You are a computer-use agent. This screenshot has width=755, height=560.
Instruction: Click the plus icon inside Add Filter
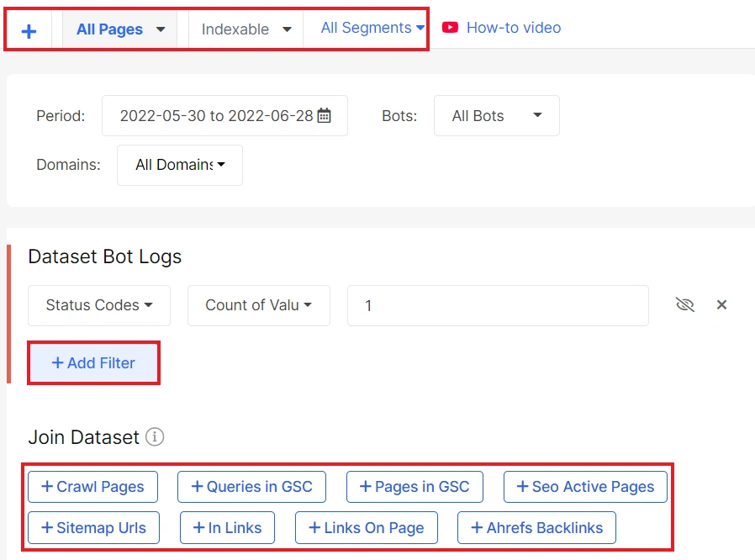[x=57, y=362]
